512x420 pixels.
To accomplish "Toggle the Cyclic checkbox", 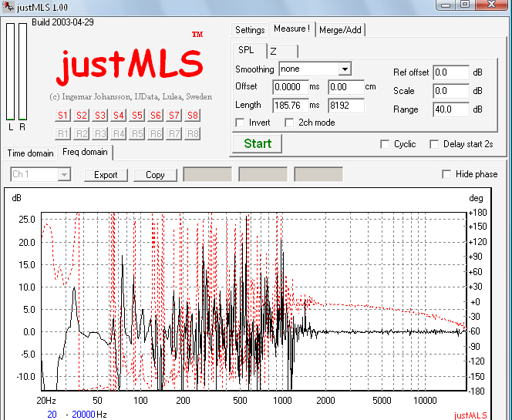I will click(385, 144).
